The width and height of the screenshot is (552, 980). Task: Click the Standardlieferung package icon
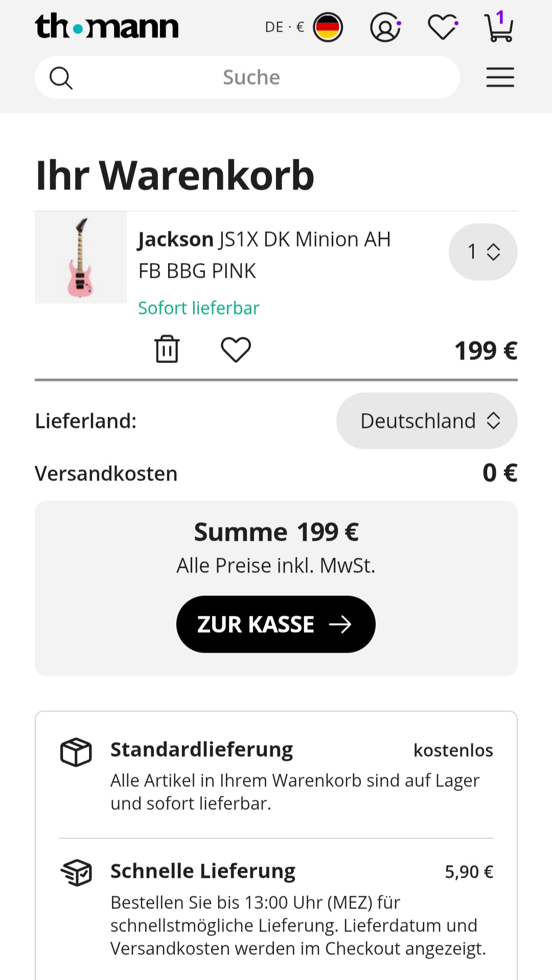[76, 752]
